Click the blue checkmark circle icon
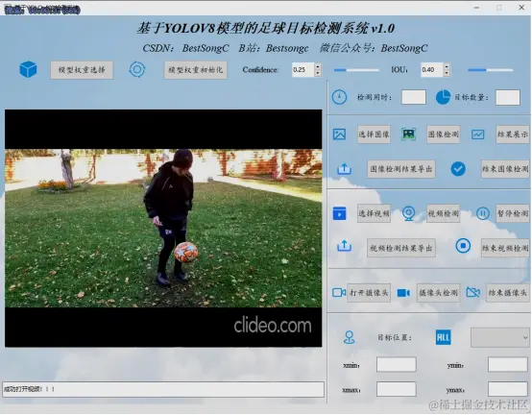The width and height of the screenshot is (532, 415). tap(458, 169)
